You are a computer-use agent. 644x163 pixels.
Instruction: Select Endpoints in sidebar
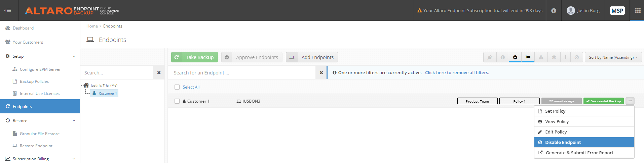click(40, 106)
